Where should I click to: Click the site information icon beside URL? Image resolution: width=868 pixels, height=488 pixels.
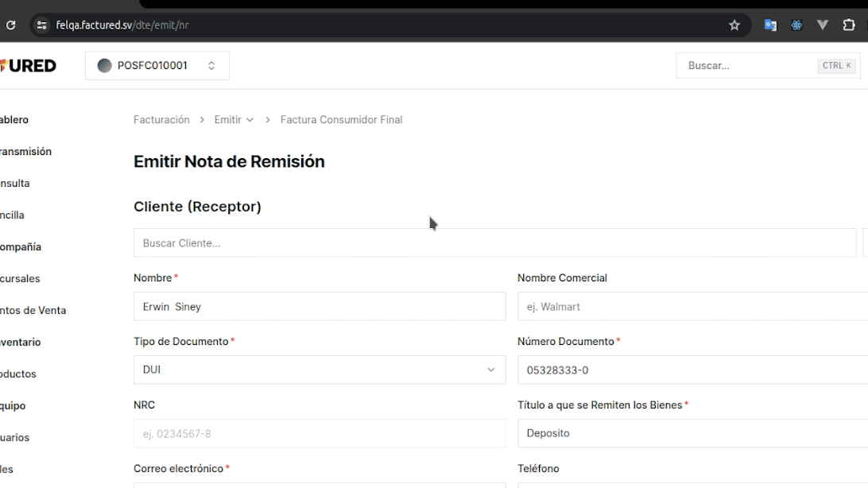42,25
